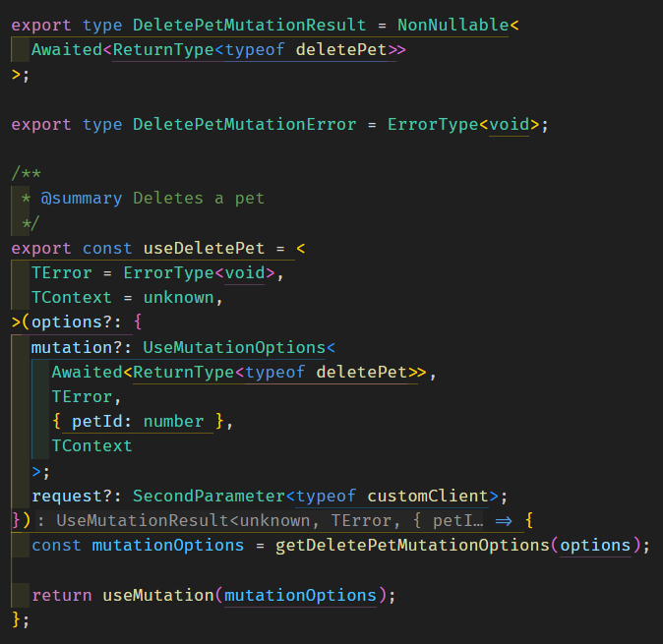The height and width of the screenshot is (644, 663).
Task: Click the arrow function '⇒' symbol
Action: click(504, 521)
